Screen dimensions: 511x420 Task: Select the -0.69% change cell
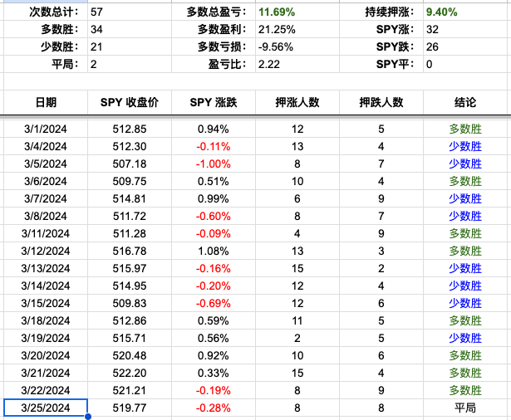(214, 303)
